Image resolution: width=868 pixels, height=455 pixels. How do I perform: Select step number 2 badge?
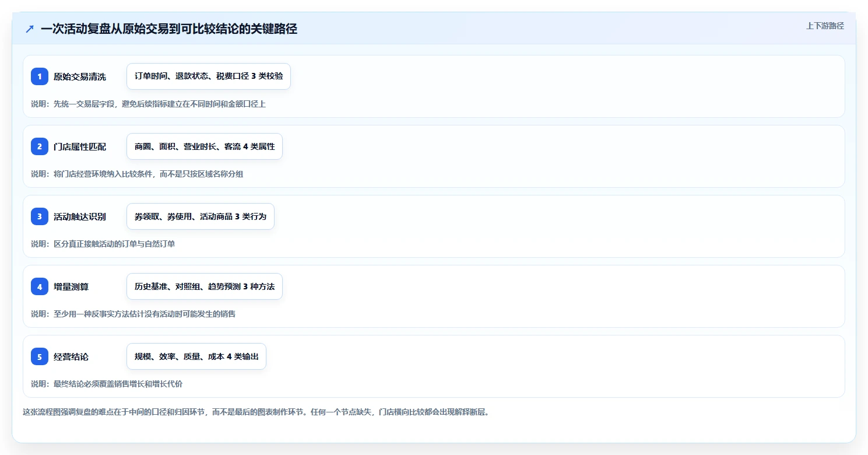[40, 146]
